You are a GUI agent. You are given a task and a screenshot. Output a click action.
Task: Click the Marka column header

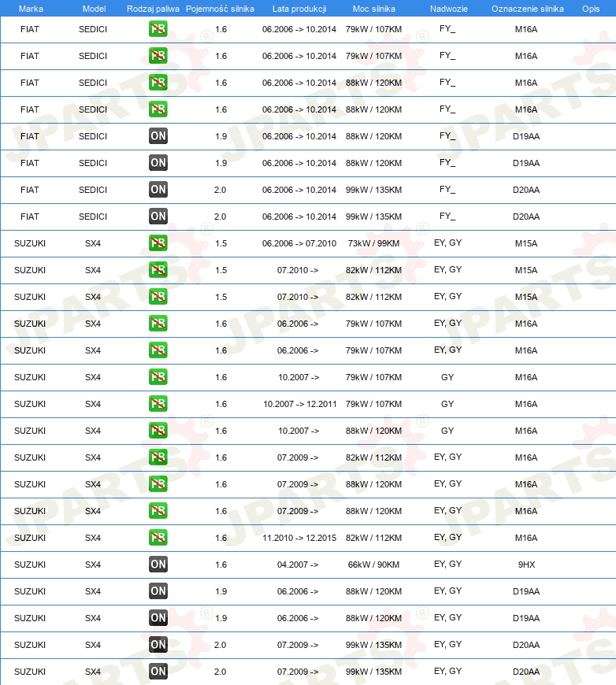tap(31, 9)
